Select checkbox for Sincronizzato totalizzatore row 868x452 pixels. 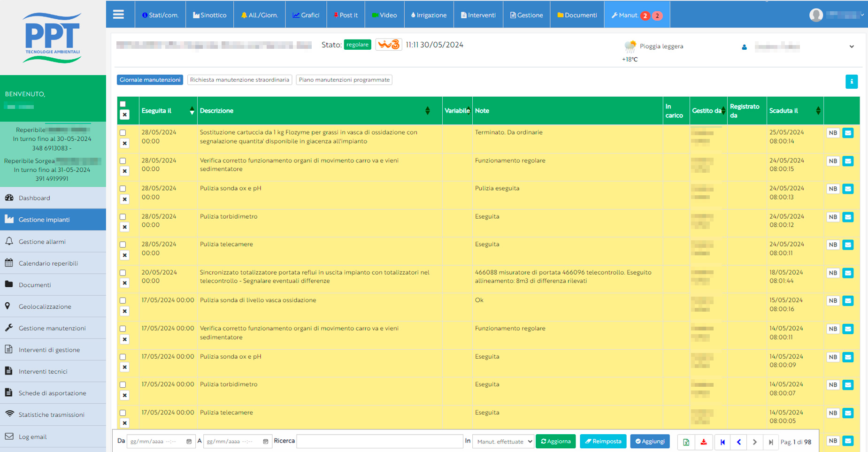coord(123,273)
